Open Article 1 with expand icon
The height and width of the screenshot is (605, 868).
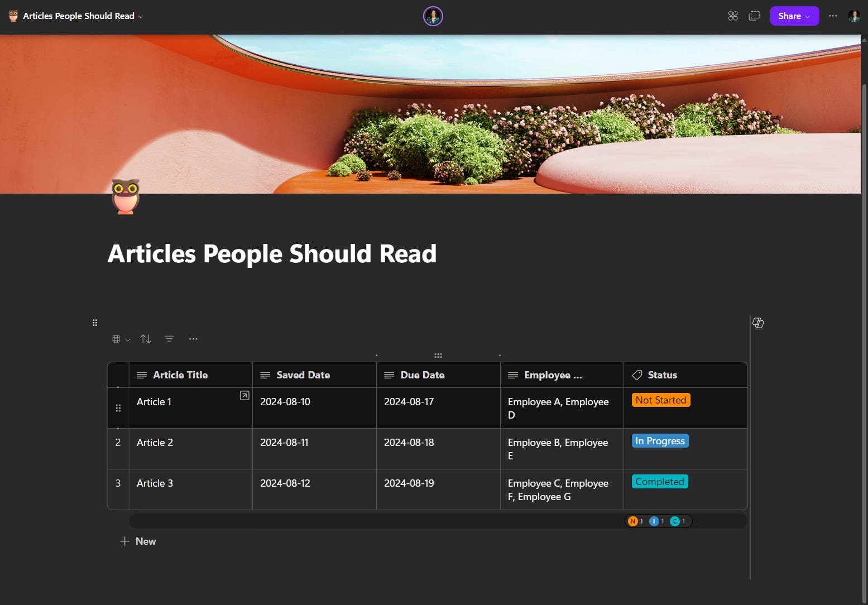click(x=244, y=396)
